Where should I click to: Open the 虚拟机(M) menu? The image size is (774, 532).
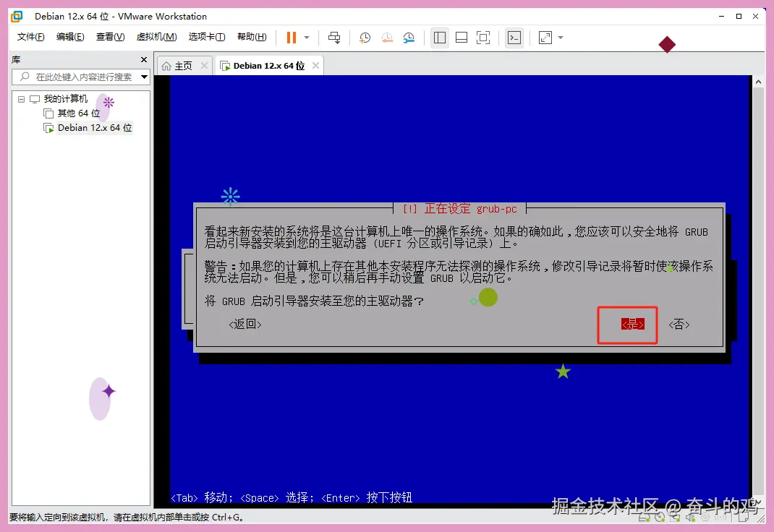156,37
